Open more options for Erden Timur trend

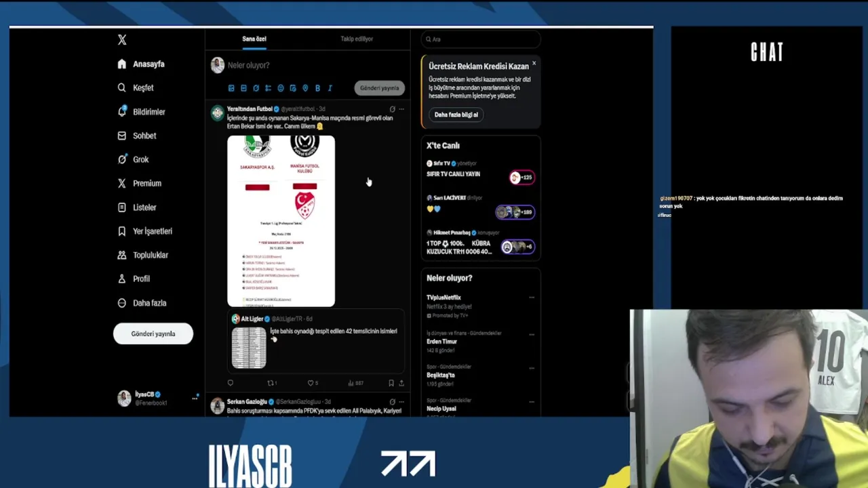[x=532, y=334]
